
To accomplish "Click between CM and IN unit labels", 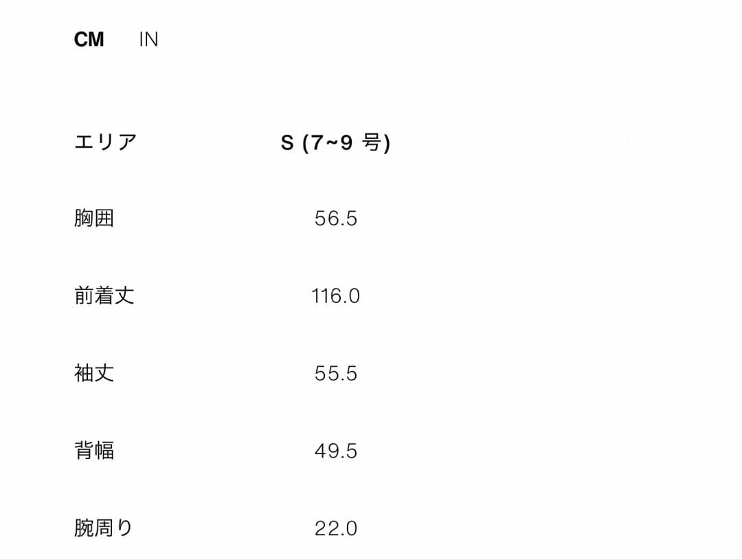I will (118, 39).
